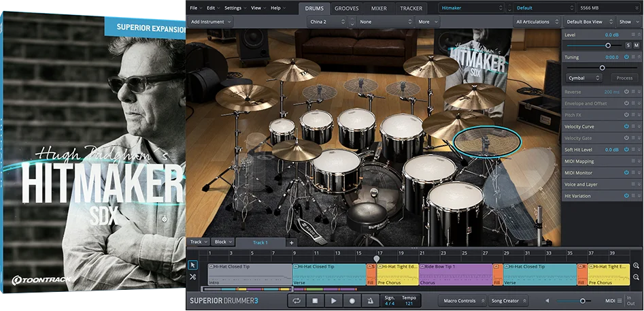Toggle Hit Variation power button
The image size is (644, 311).
tap(626, 196)
